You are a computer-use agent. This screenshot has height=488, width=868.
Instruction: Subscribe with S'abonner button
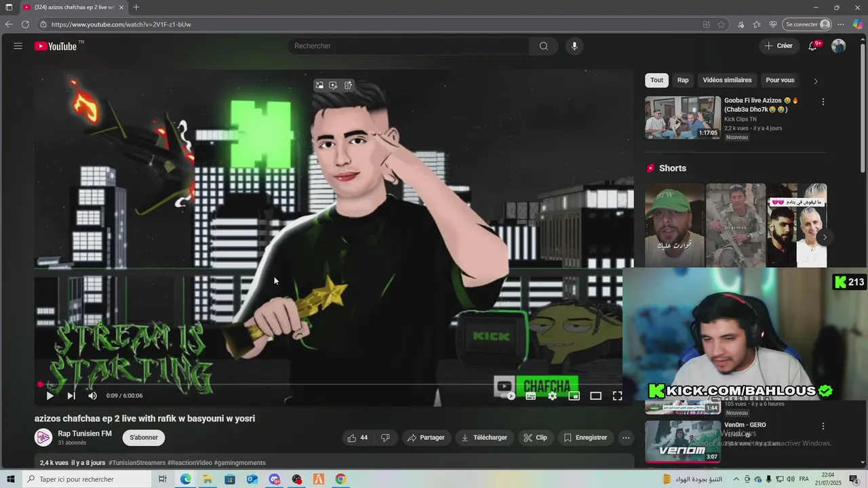144,438
